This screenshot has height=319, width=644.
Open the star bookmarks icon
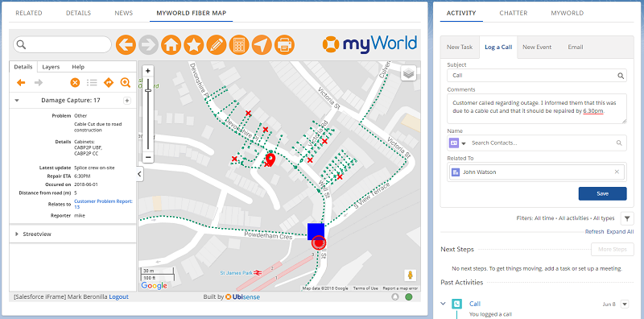pyautogui.click(x=193, y=45)
